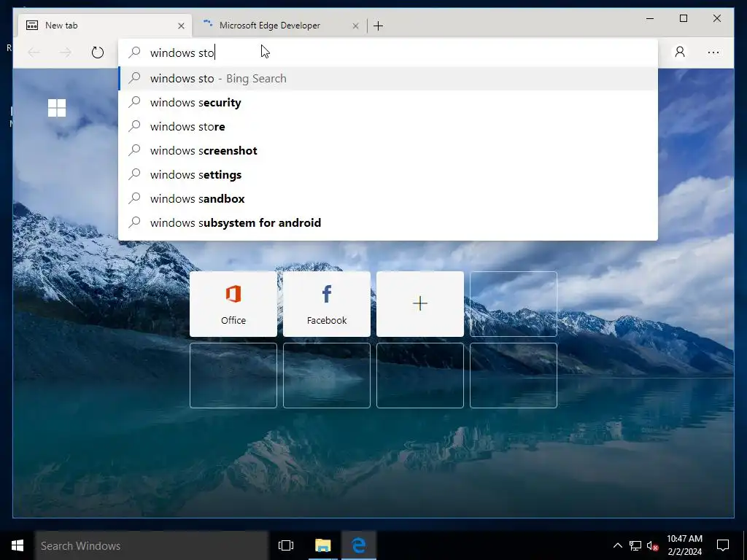Close the New tab tab

click(181, 26)
